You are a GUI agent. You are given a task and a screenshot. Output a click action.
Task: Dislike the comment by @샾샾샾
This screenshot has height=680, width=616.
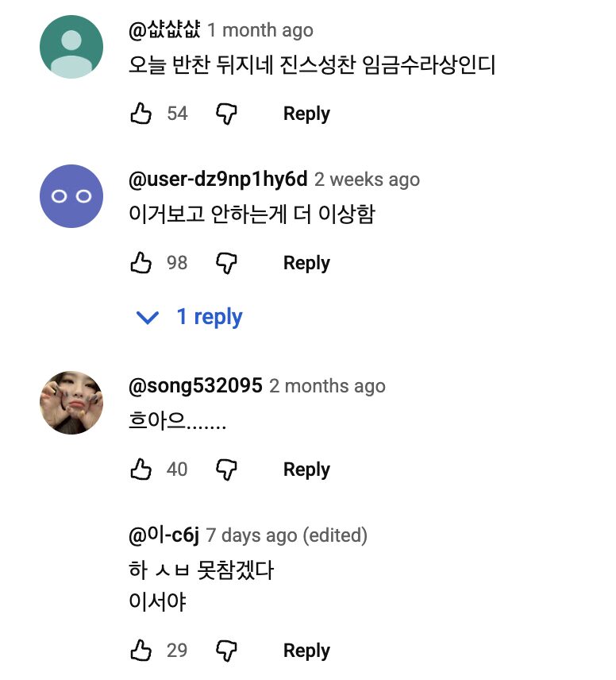click(x=229, y=113)
